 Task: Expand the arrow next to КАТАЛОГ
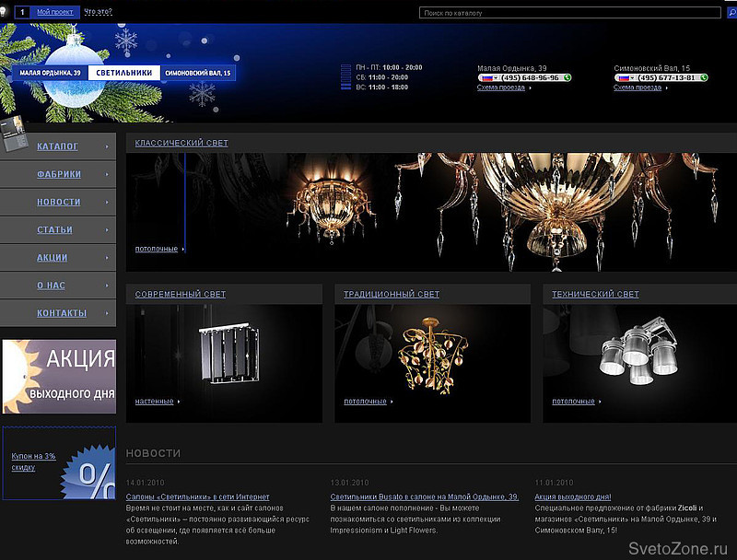coord(107,146)
